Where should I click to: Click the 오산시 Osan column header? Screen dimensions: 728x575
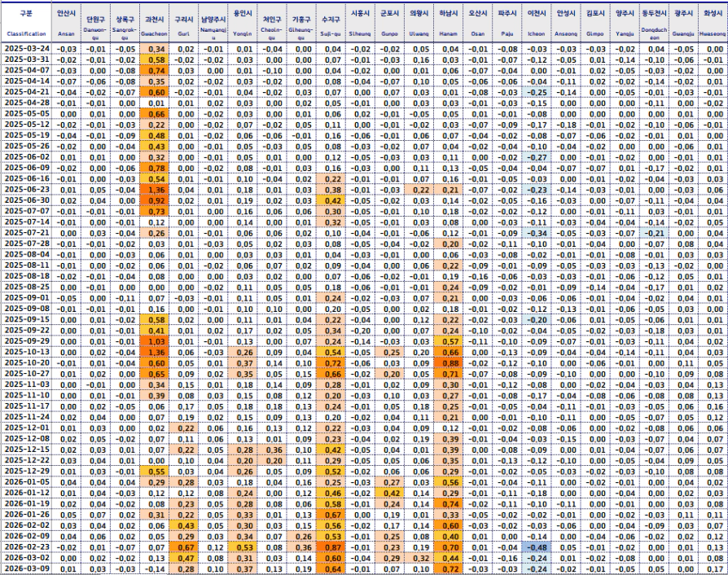point(477,22)
